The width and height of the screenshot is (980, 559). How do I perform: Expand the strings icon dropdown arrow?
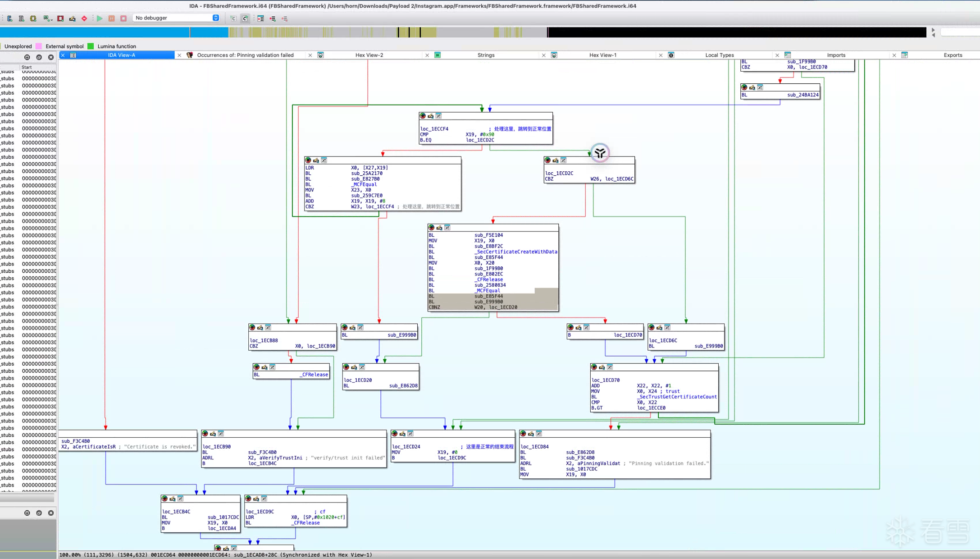[51, 19]
